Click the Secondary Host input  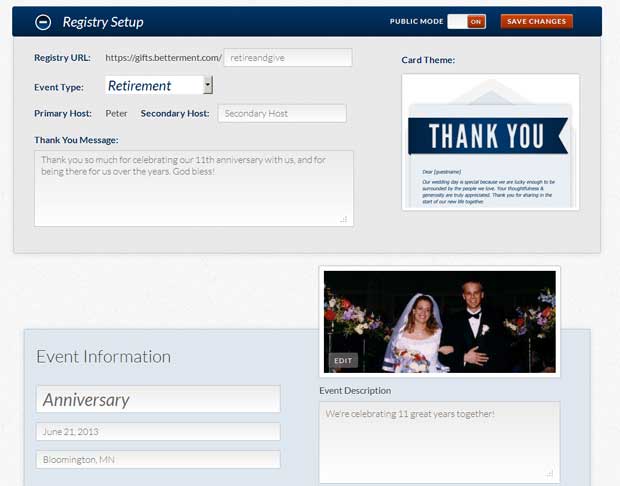click(282, 113)
